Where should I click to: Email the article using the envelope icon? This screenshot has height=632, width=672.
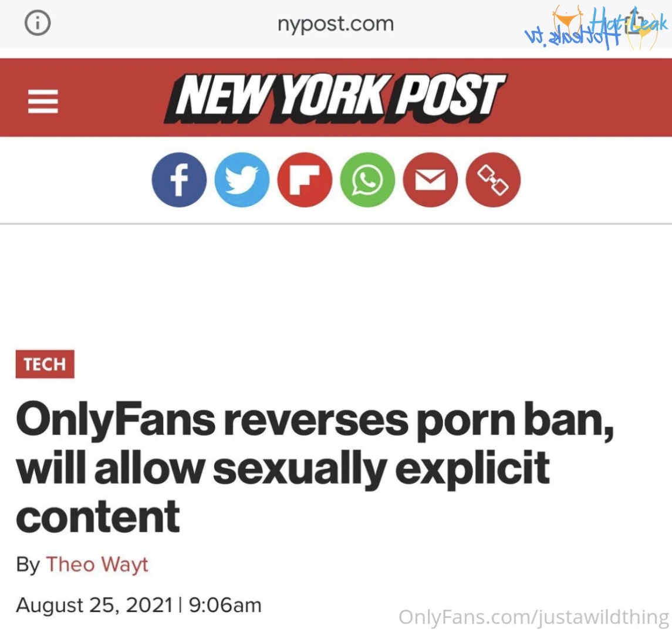point(430,180)
